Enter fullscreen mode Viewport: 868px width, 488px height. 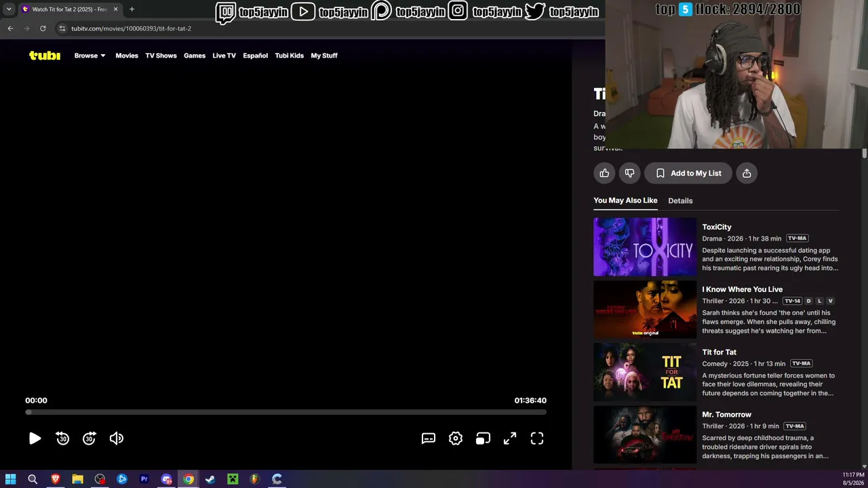537,439
